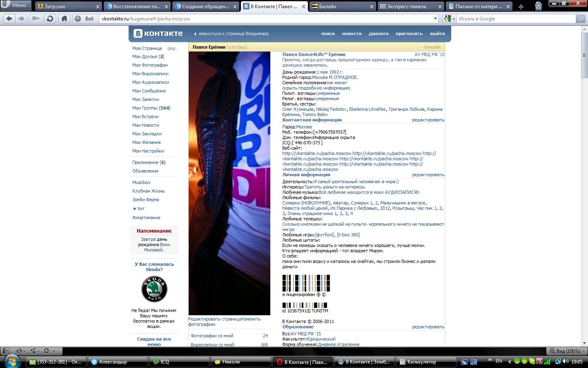Click ред. next to Моя Страница
Screen dimensions: 588x368
click(x=172, y=48)
